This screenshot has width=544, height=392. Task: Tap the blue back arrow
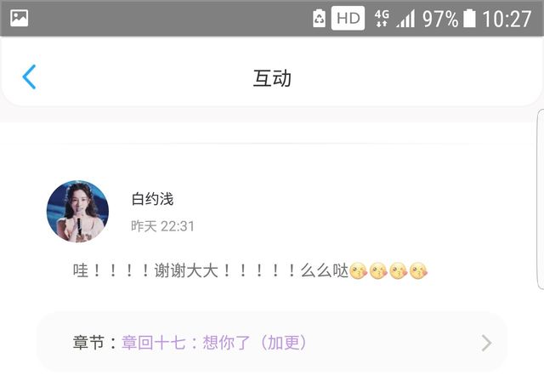click(x=29, y=77)
